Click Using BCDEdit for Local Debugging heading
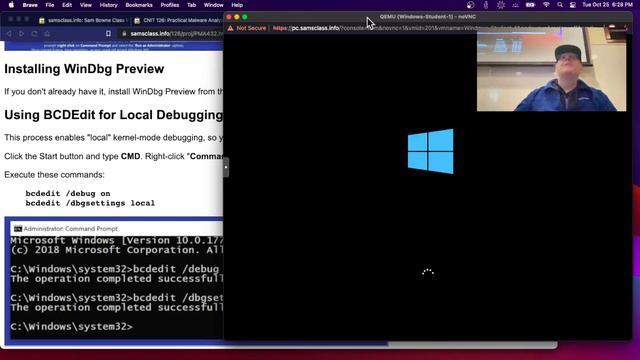The image size is (640, 360). 113,115
